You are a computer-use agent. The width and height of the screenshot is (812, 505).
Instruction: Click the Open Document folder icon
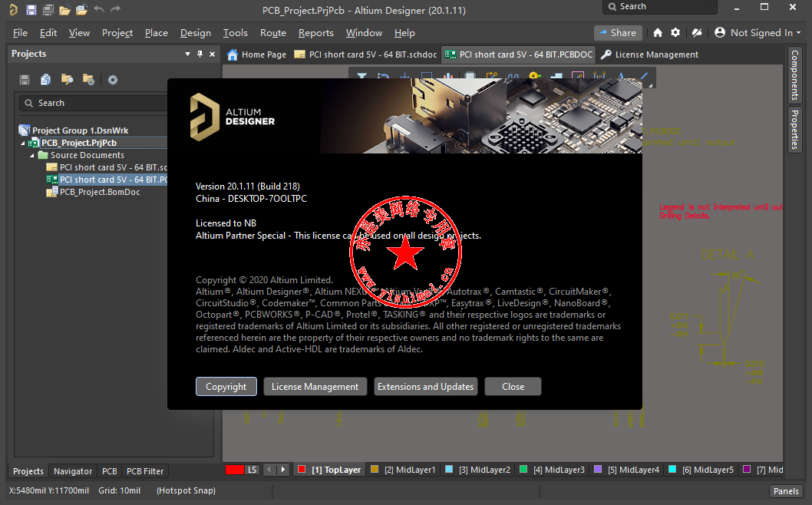pos(64,9)
